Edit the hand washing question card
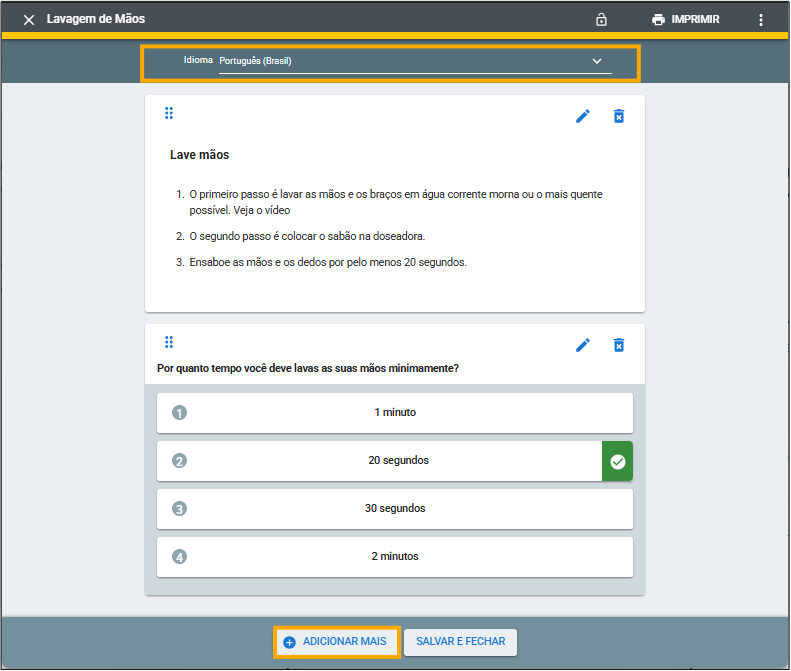 click(x=583, y=345)
